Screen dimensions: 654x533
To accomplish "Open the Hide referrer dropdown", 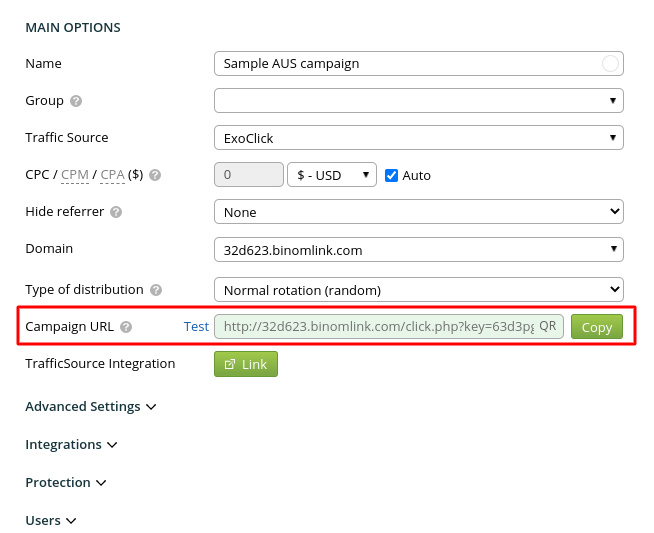I will [x=418, y=212].
